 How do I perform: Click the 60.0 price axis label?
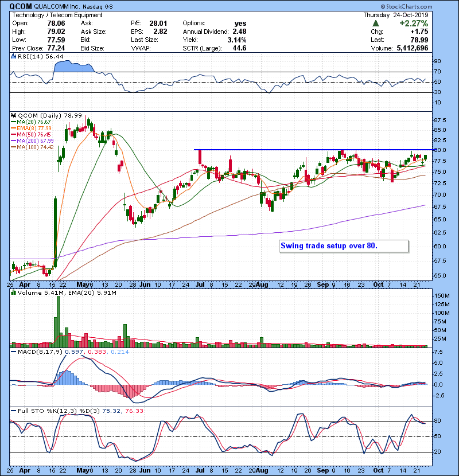440,246
